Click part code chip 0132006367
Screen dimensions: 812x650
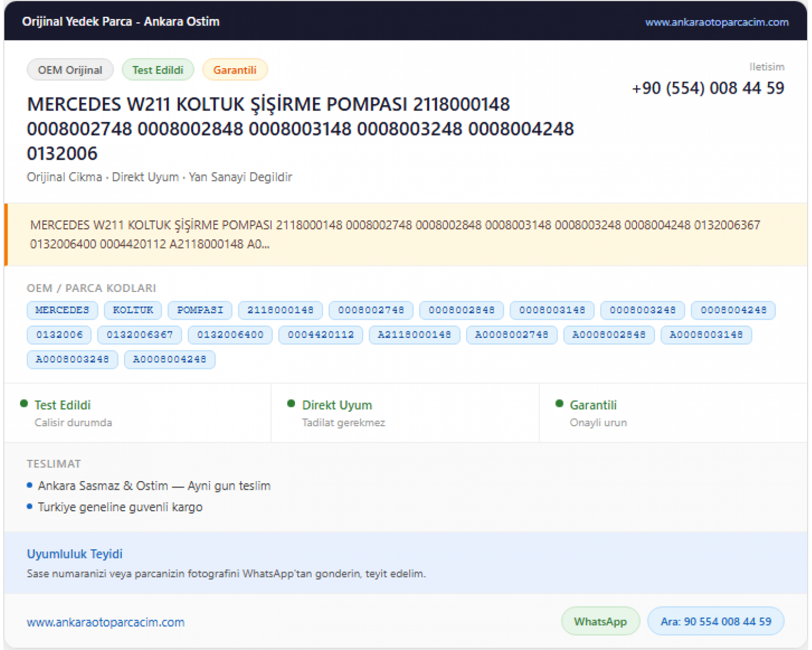click(x=140, y=335)
